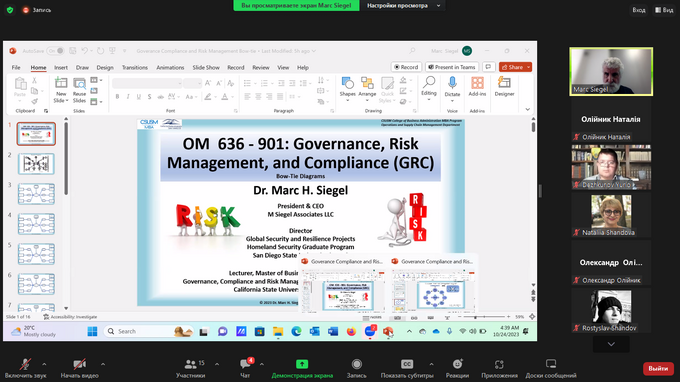
Task: Open the Shapes gallery
Action: (x=347, y=82)
